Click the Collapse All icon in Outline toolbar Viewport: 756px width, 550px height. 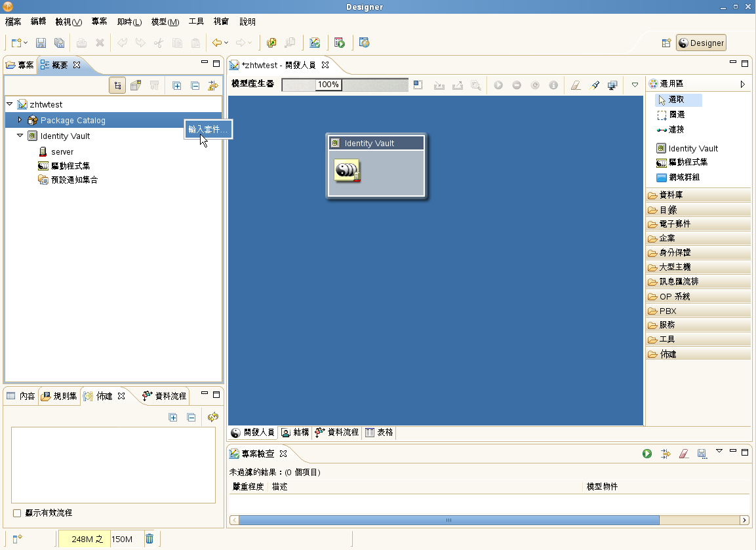pyautogui.click(x=195, y=86)
